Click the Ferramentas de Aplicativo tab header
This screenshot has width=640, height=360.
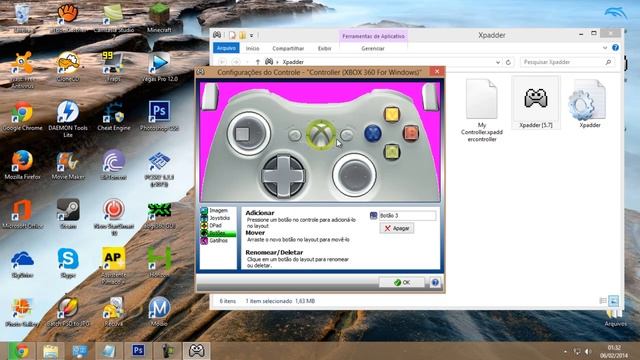[373, 36]
